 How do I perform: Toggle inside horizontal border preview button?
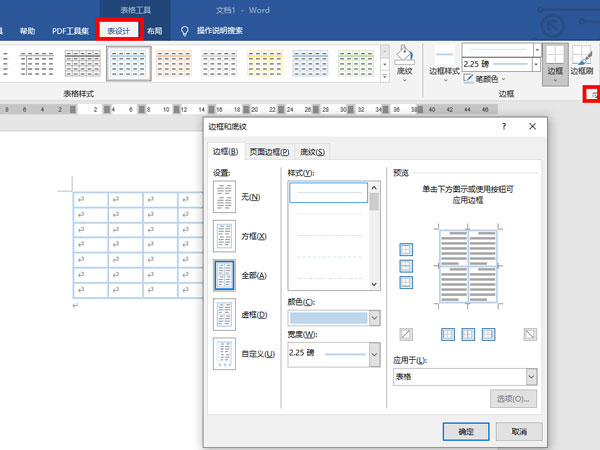(x=406, y=266)
